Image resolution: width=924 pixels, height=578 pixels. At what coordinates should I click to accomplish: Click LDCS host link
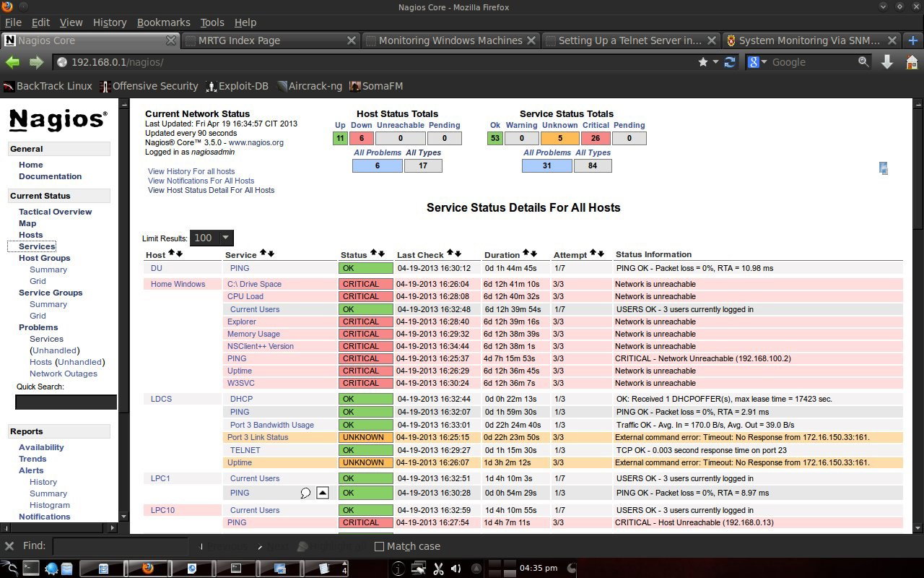tap(161, 399)
